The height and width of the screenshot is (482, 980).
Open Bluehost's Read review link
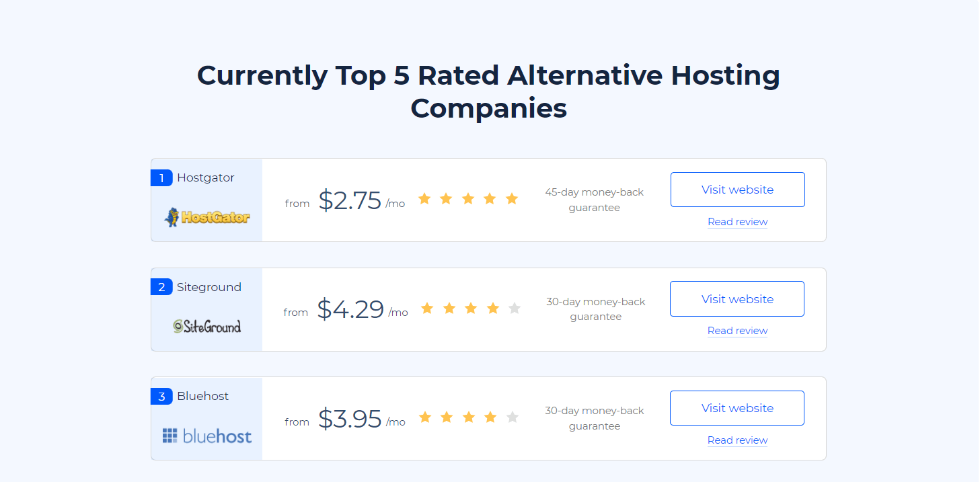[737, 440]
